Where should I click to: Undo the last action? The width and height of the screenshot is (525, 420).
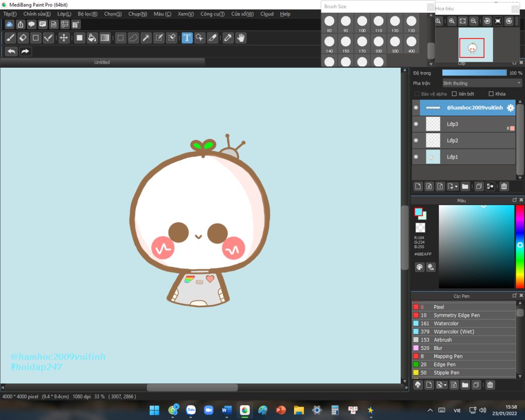(x=11, y=51)
